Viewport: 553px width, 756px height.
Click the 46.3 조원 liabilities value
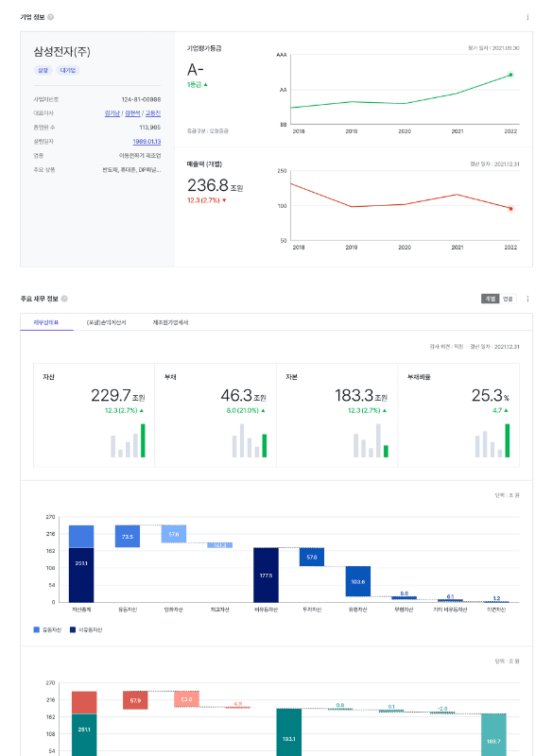[244, 395]
